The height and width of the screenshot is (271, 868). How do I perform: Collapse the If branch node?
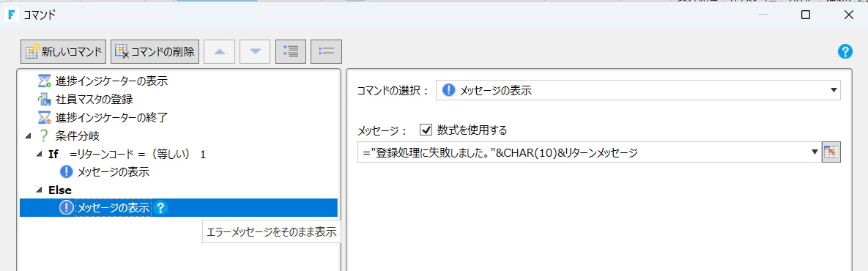pos(39,155)
